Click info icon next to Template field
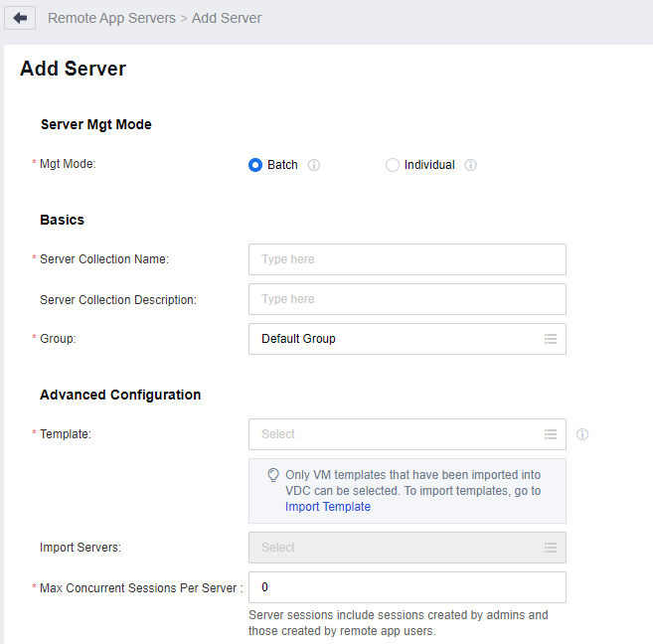Image resolution: width=653 pixels, height=644 pixels. pos(582,434)
